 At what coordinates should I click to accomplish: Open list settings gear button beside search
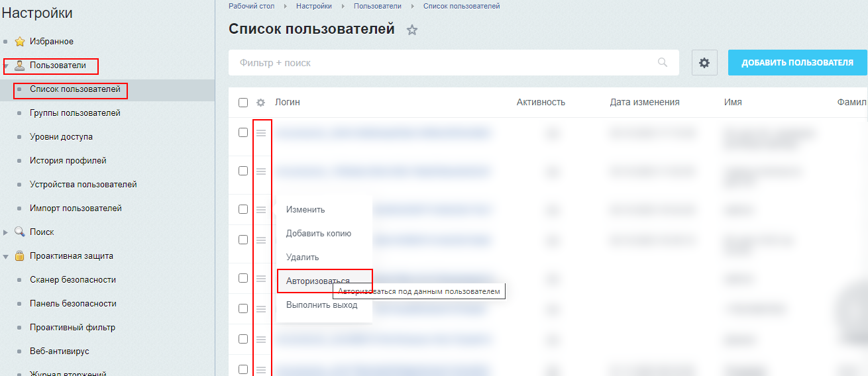704,63
